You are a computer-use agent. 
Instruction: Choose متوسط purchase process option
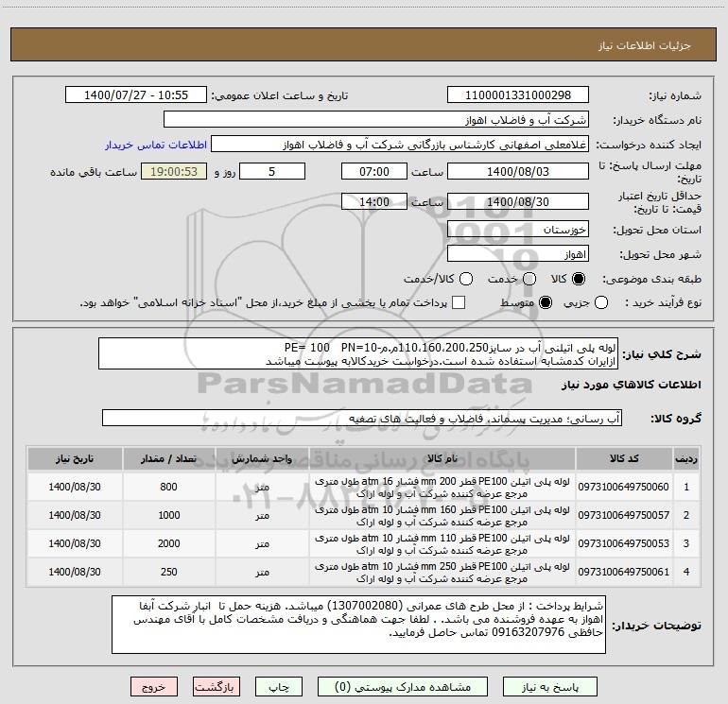546,302
